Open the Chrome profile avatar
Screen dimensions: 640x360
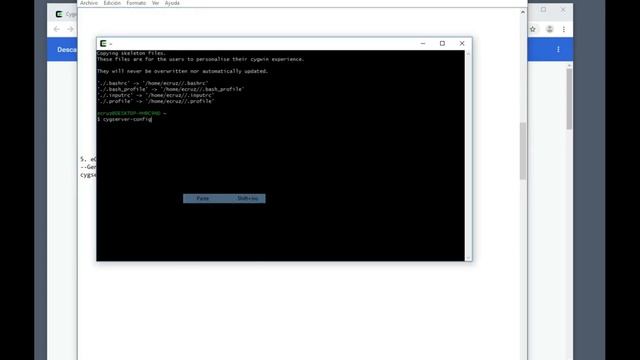click(550, 29)
